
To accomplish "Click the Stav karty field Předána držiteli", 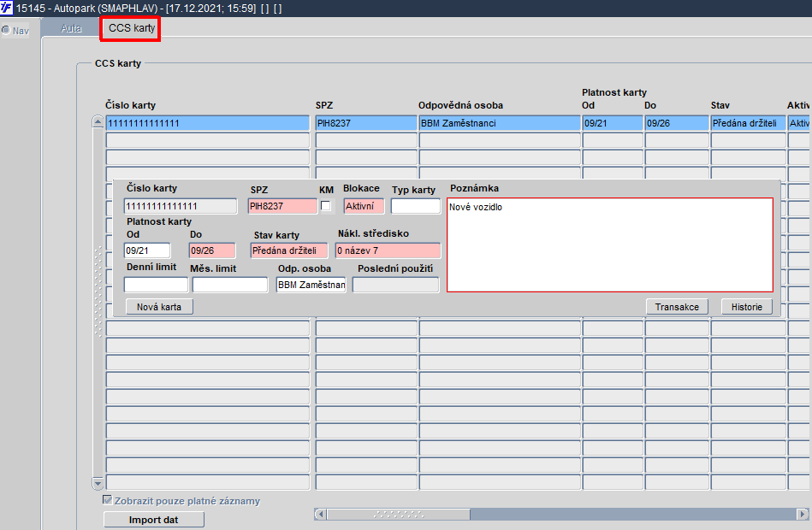I will tap(289, 250).
